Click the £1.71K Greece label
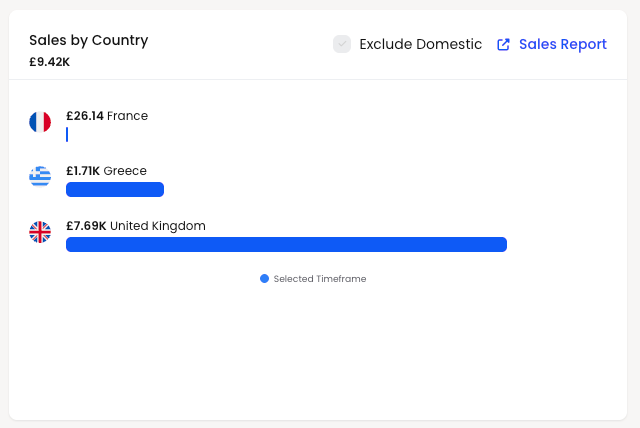Viewport: 640px width, 428px height. 106,171
